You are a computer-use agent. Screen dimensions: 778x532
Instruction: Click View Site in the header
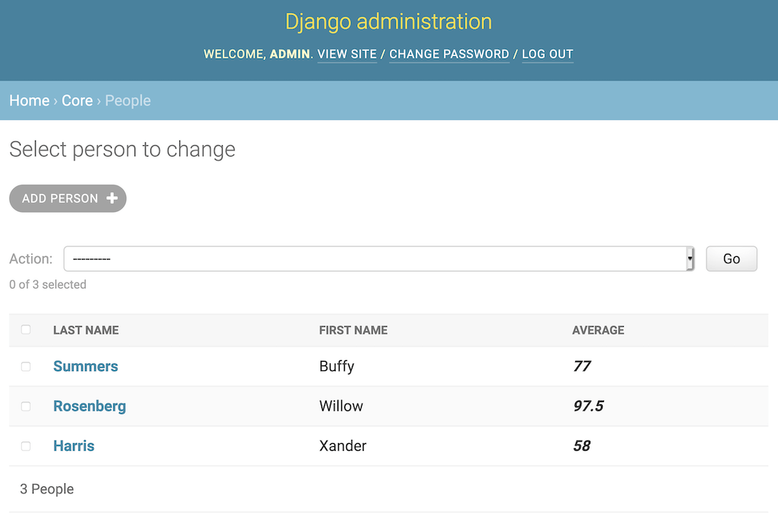(346, 54)
